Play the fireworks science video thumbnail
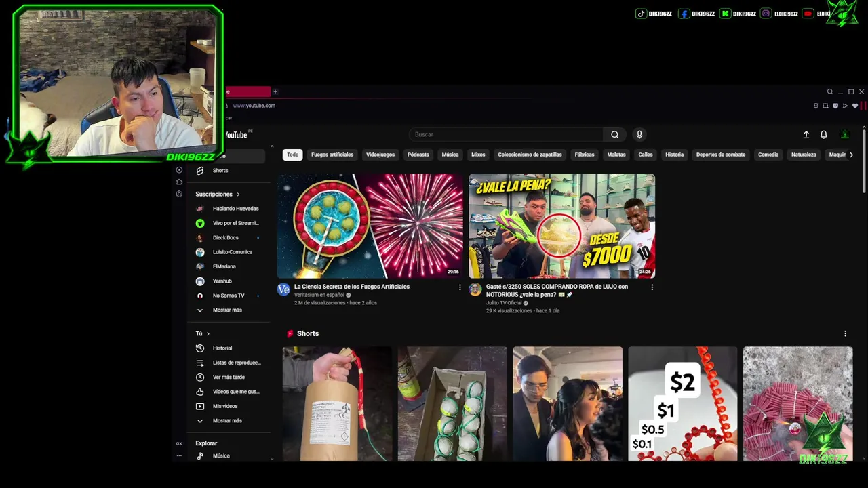The height and width of the screenshot is (488, 868). (x=370, y=226)
